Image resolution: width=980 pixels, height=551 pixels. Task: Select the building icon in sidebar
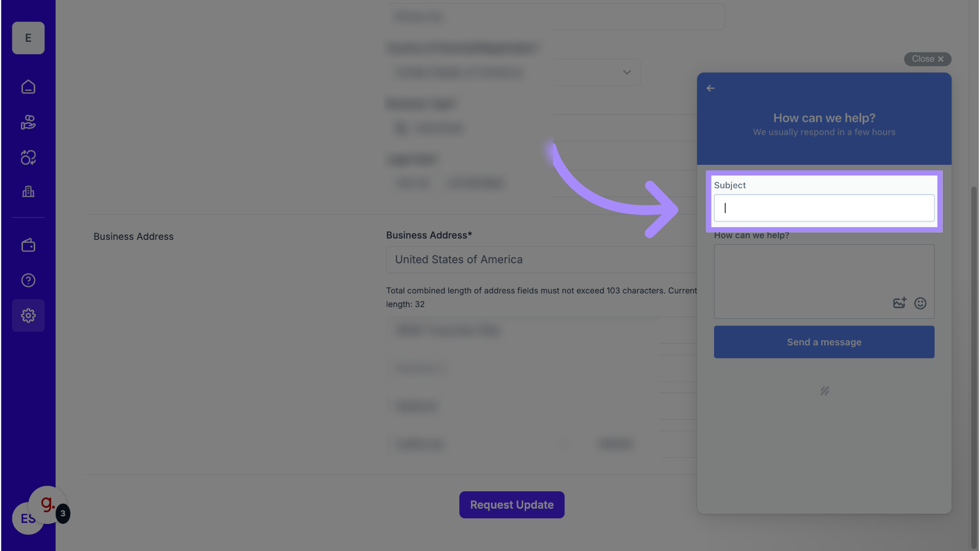(x=28, y=192)
